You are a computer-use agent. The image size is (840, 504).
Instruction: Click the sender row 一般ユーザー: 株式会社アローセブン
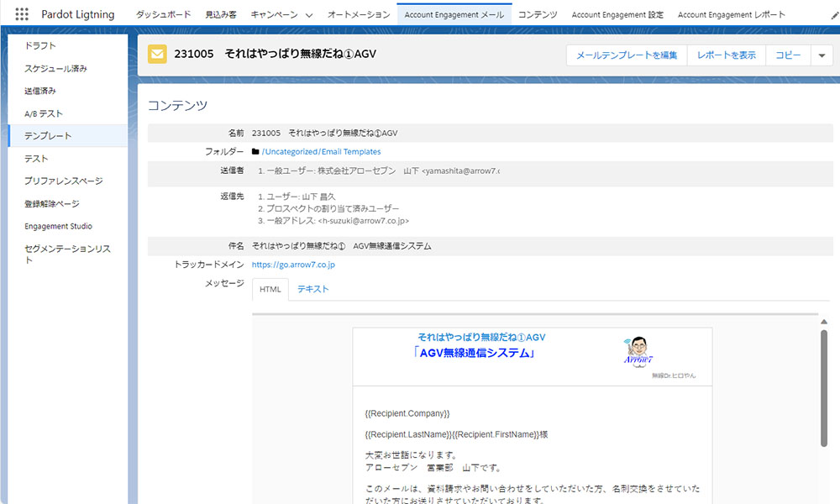point(378,171)
